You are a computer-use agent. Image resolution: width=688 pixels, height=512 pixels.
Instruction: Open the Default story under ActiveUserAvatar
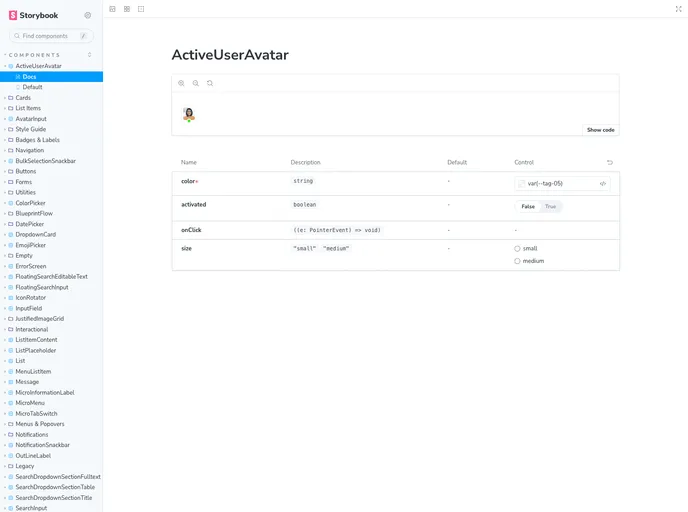32,87
